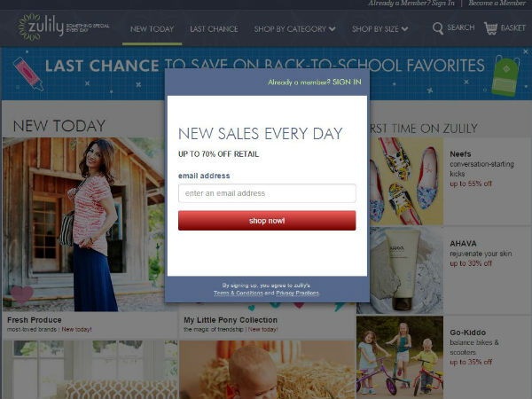Open search via magnifying glass icon
The image size is (532, 399).
pos(438,28)
